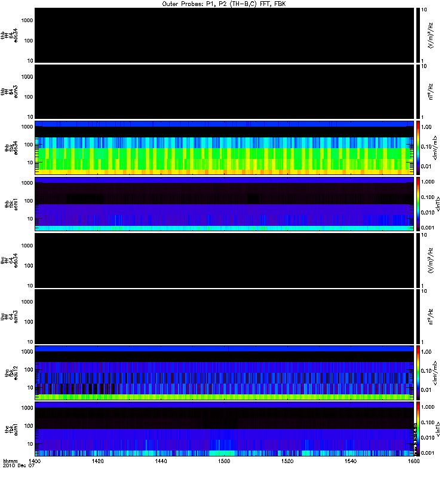Click the <|nT|> unit label of thc fbk scm1
Screen dimensions: 448x478
click(438, 429)
